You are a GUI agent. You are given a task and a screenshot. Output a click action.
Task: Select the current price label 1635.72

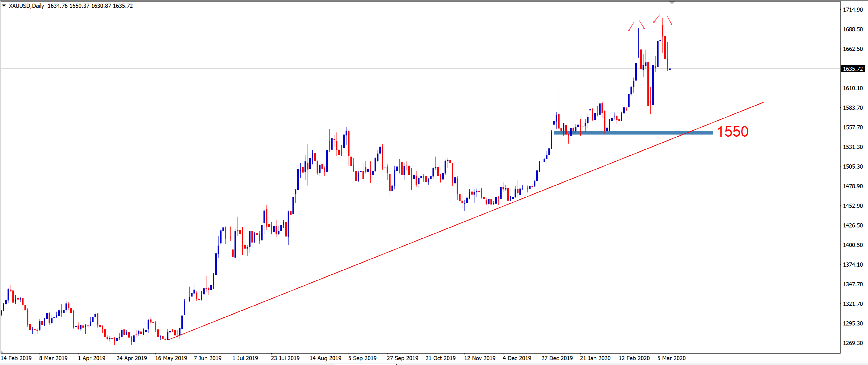click(x=853, y=69)
